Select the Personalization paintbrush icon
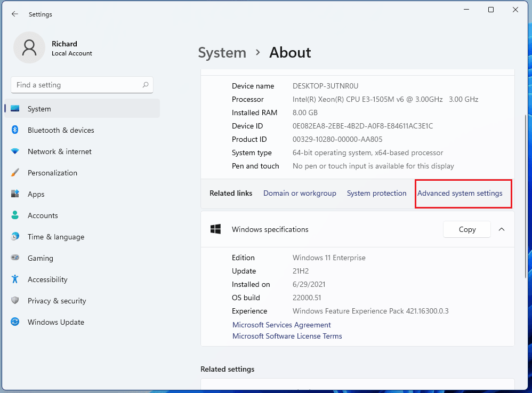Screen dimensions: 532x393 point(15,173)
